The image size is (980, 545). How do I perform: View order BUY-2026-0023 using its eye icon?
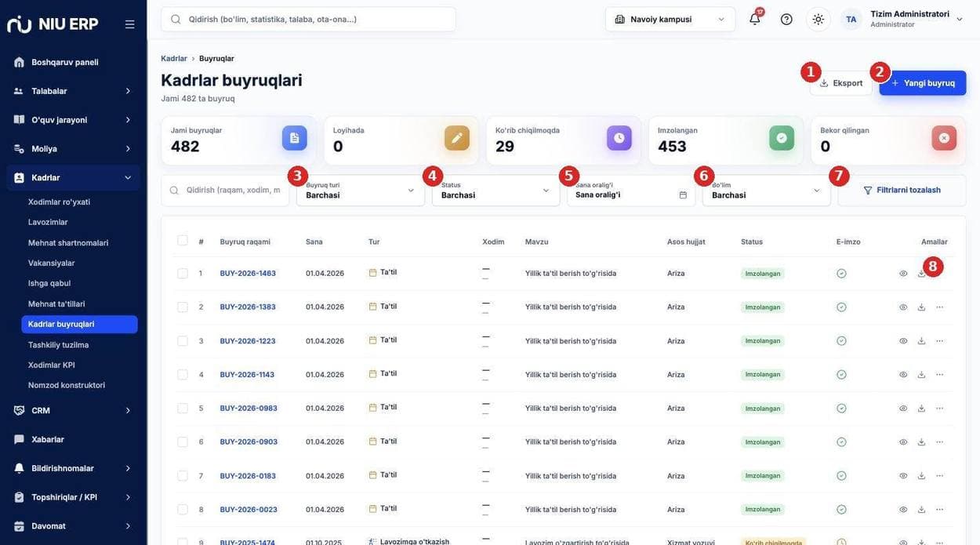tap(903, 510)
